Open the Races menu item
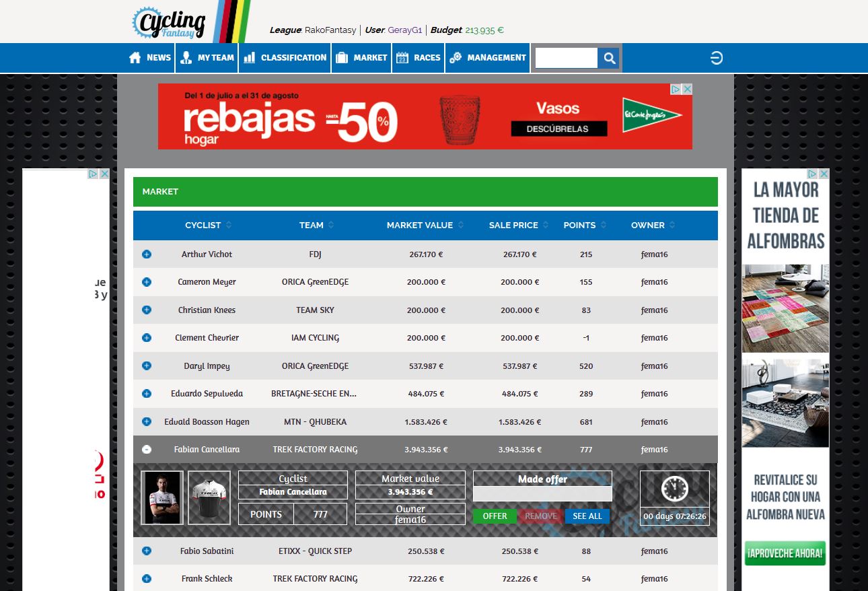 [419, 58]
